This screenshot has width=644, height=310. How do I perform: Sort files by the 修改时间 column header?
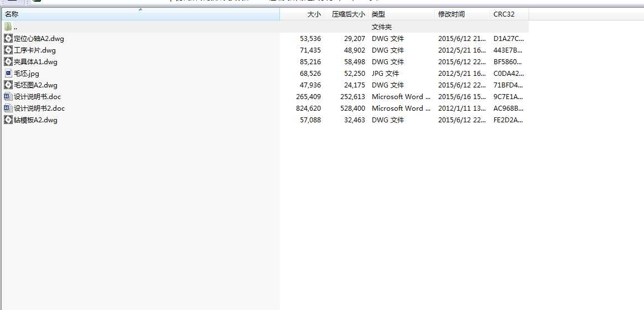pos(463,14)
